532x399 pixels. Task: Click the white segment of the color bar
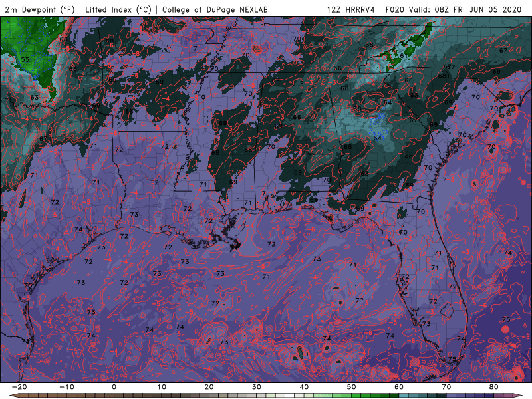pos(289,396)
